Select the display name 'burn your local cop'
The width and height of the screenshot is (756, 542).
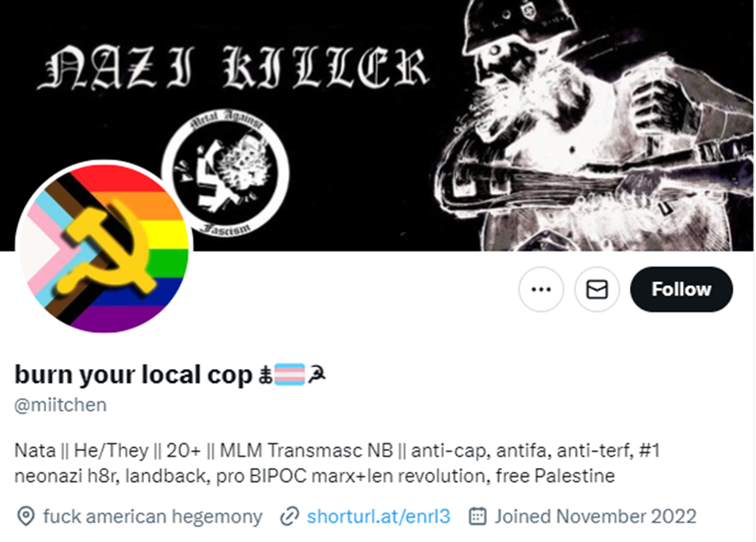133,375
